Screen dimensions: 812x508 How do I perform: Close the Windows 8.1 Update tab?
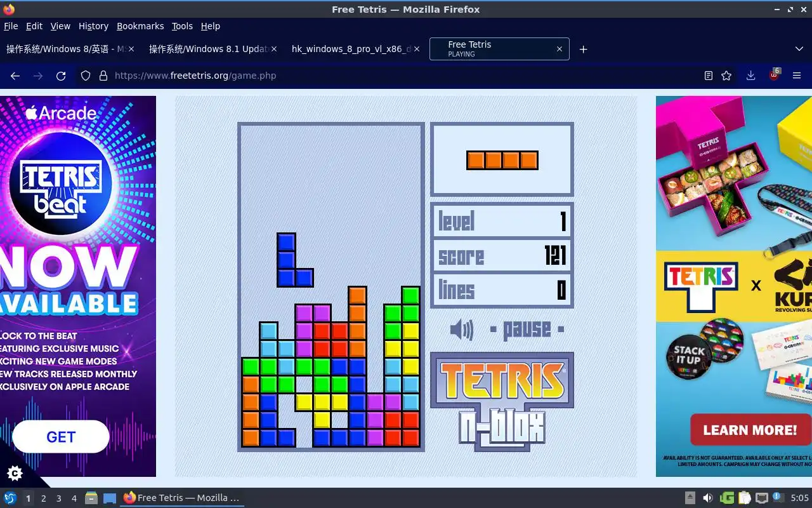(x=274, y=49)
